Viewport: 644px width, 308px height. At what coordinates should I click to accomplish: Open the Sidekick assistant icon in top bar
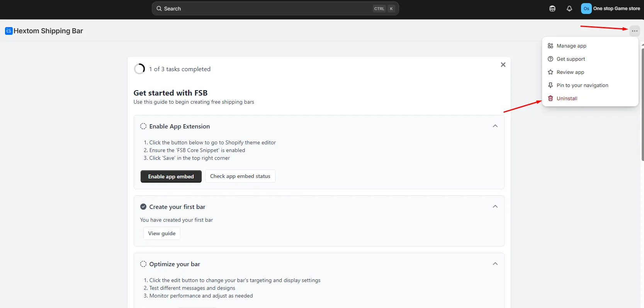click(552, 9)
